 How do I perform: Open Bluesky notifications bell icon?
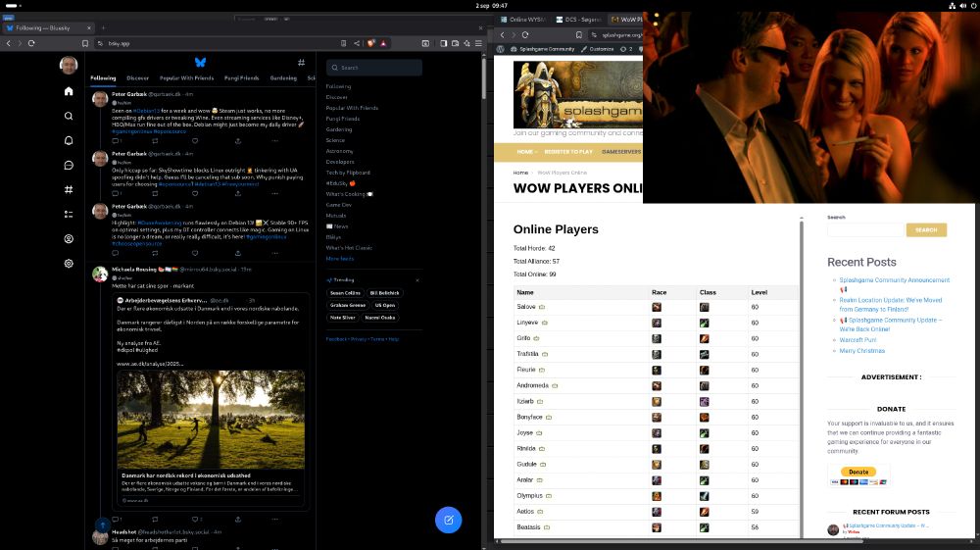click(x=69, y=140)
